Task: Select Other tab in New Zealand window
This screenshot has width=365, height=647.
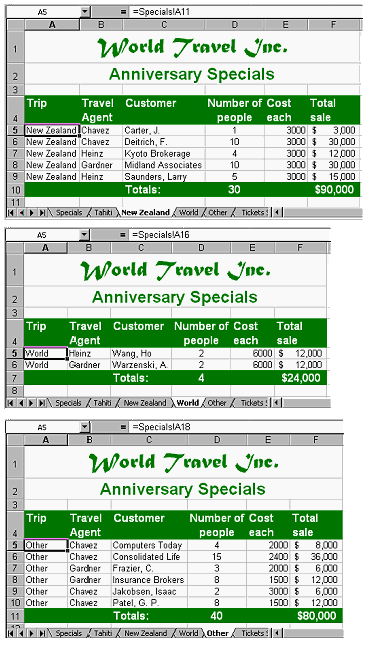Action: point(217,213)
